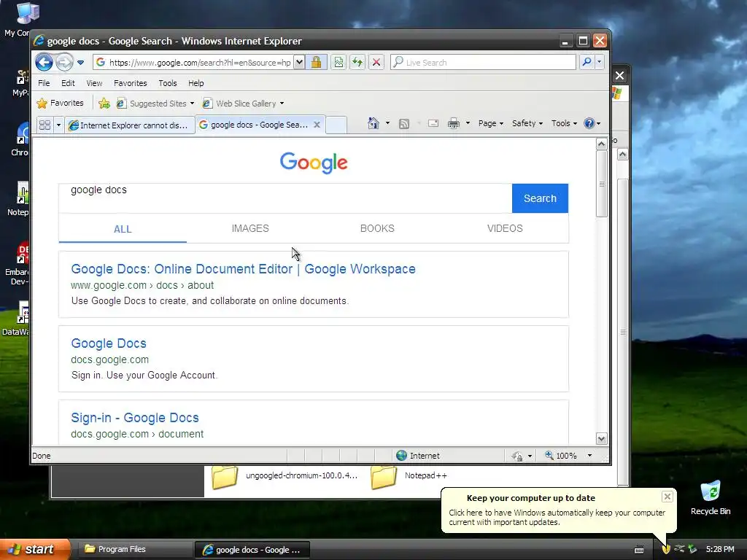This screenshot has height=560, width=747.
Task: Click the Quick Tabs grid icon
Action: (44, 125)
